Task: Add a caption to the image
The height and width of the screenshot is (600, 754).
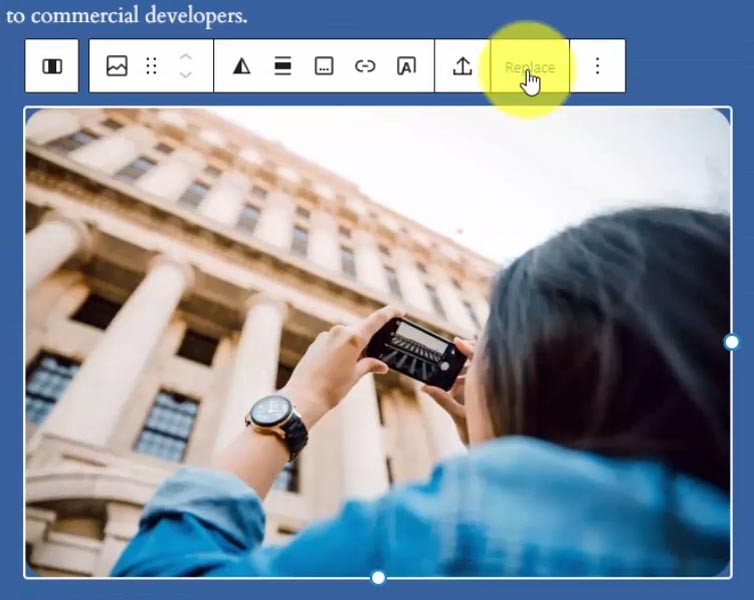Action: click(324, 66)
